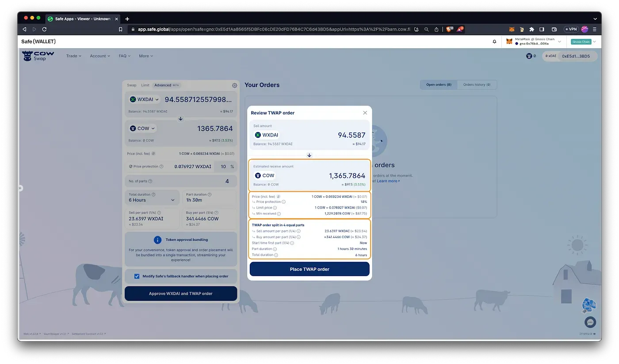Click Place TWAP order button
Image resolution: width=619 pixels, height=364 pixels.
pos(309,269)
